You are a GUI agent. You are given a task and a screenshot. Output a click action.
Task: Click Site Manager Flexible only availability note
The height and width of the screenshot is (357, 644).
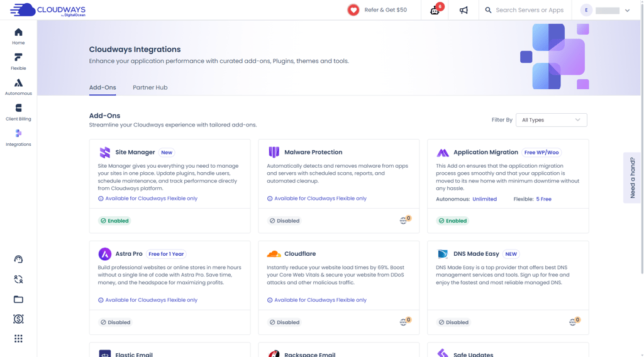[x=148, y=199]
